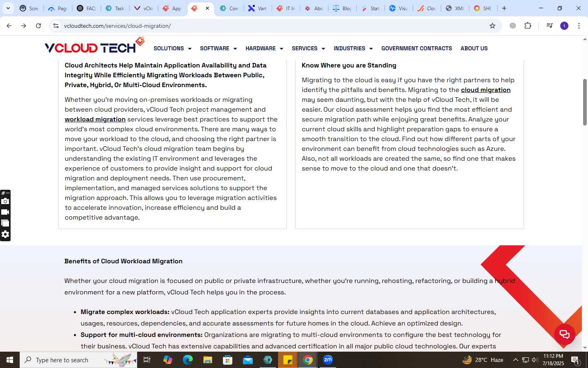Image resolution: width=588 pixels, height=368 pixels.
Task: Click the Windows search box
Action: pyautogui.click(x=78, y=360)
